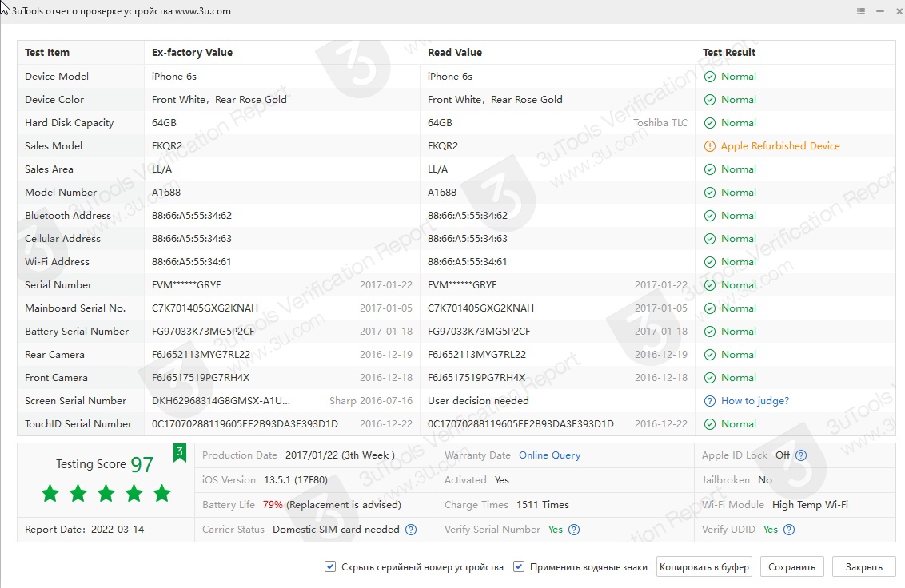Uncheck the 'Применить водяные знаки' checkbox

coord(519,566)
